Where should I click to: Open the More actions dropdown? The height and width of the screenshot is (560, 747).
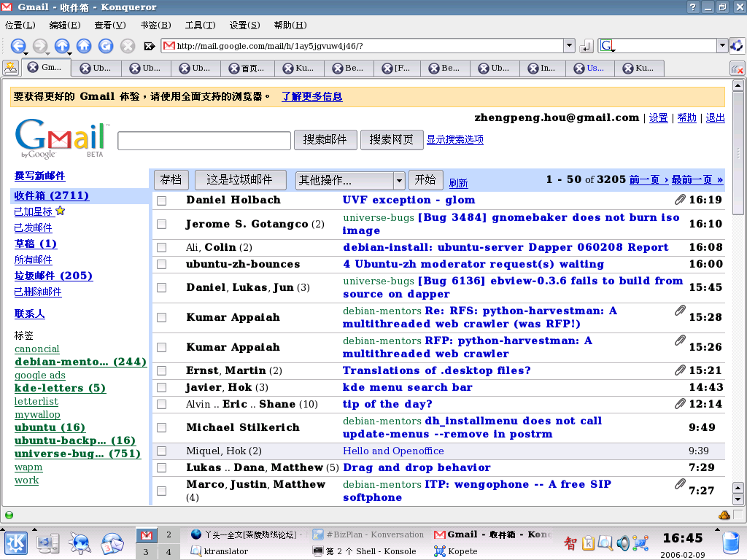[x=350, y=181]
